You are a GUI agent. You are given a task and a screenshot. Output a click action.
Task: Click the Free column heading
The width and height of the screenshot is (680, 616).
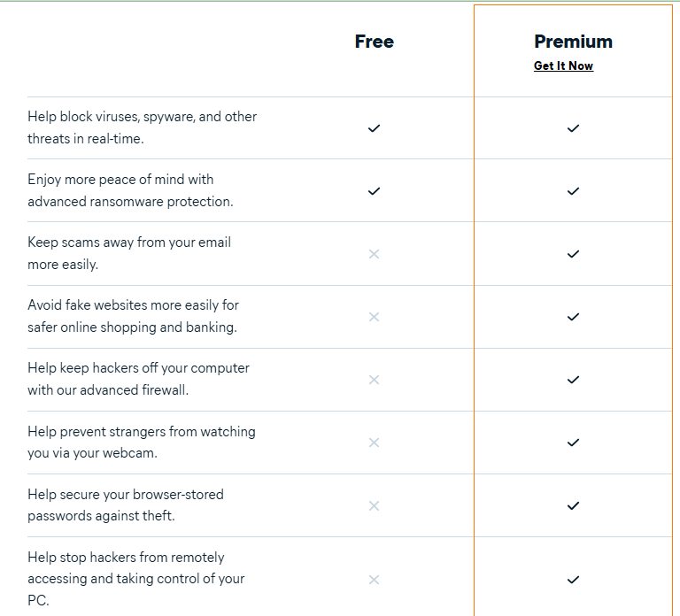[x=374, y=42]
